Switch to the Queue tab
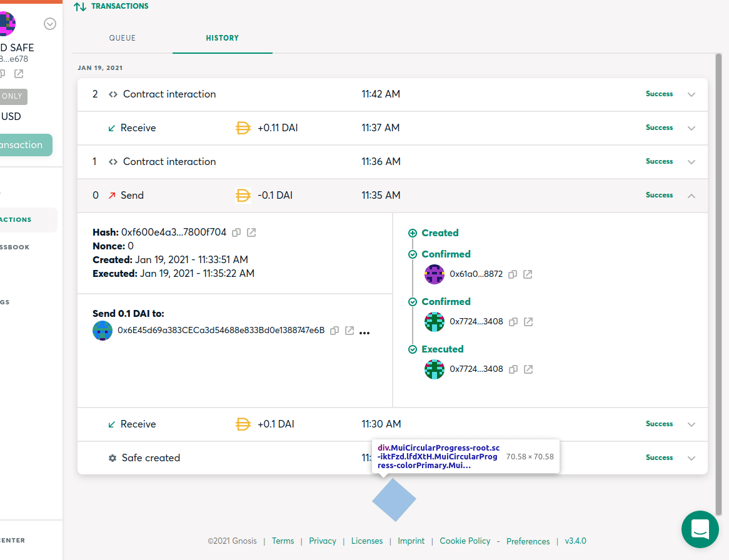 tap(123, 38)
